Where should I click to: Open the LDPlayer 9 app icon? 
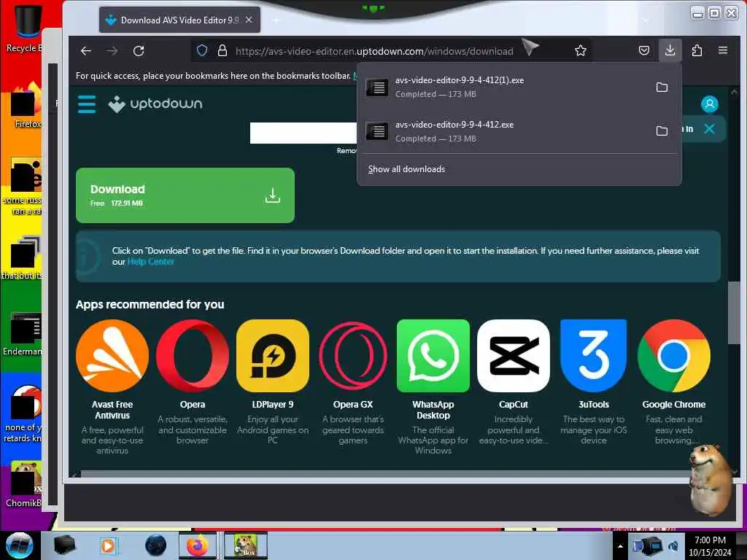click(273, 356)
